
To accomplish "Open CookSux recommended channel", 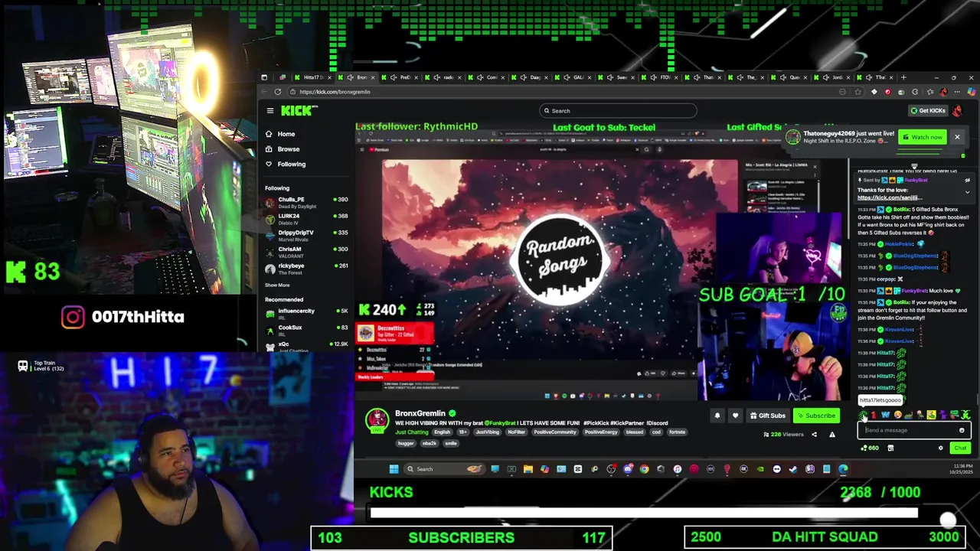I will point(306,330).
